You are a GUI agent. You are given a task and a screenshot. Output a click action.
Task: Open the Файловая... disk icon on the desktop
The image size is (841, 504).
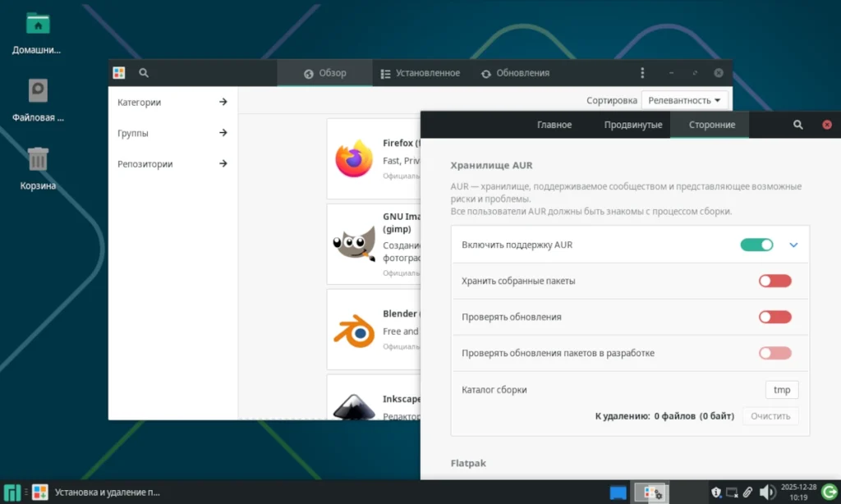[x=38, y=101]
